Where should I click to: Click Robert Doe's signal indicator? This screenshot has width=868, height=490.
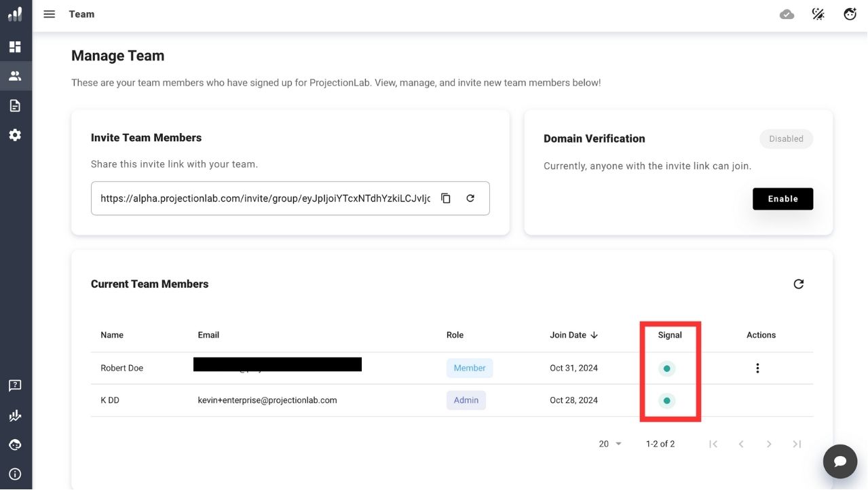[666, 369]
